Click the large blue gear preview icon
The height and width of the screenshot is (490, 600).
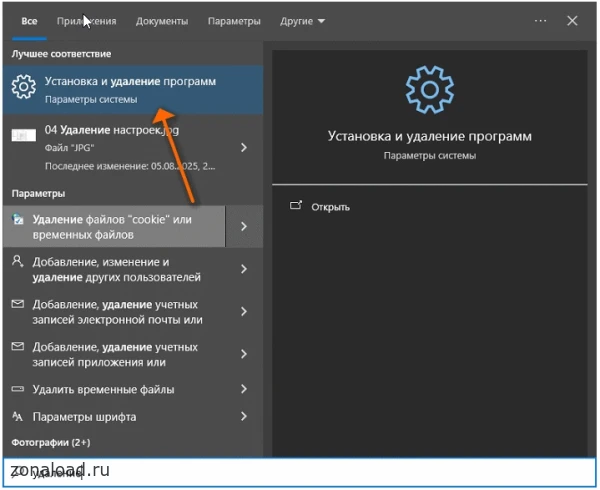(x=430, y=90)
